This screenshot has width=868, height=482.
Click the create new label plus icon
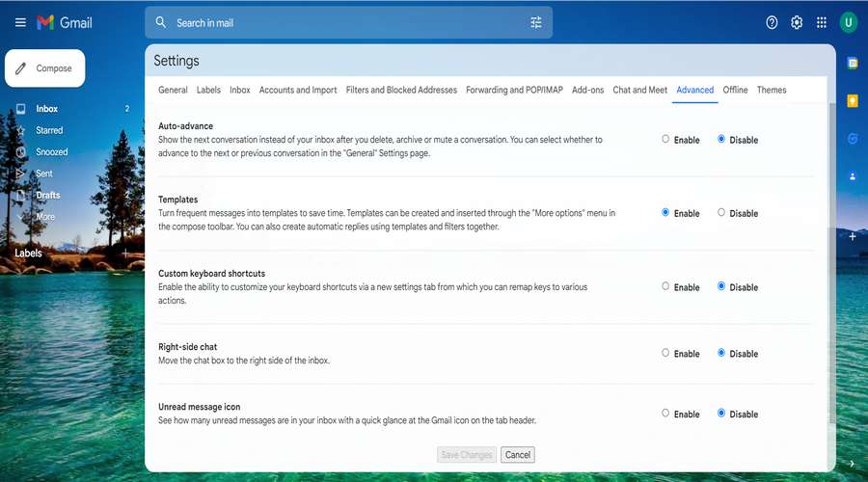[x=124, y=253]
